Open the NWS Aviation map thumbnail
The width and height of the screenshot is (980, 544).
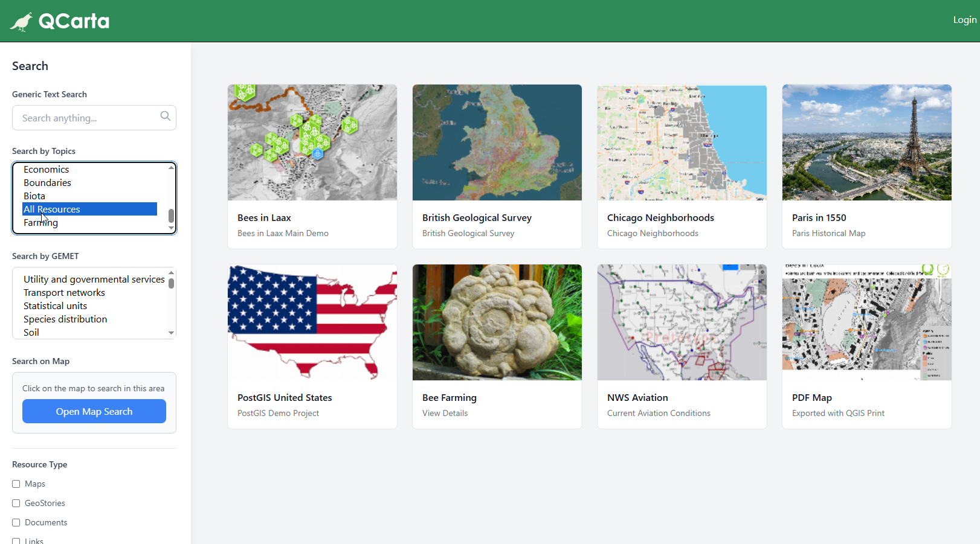[682, 322]
